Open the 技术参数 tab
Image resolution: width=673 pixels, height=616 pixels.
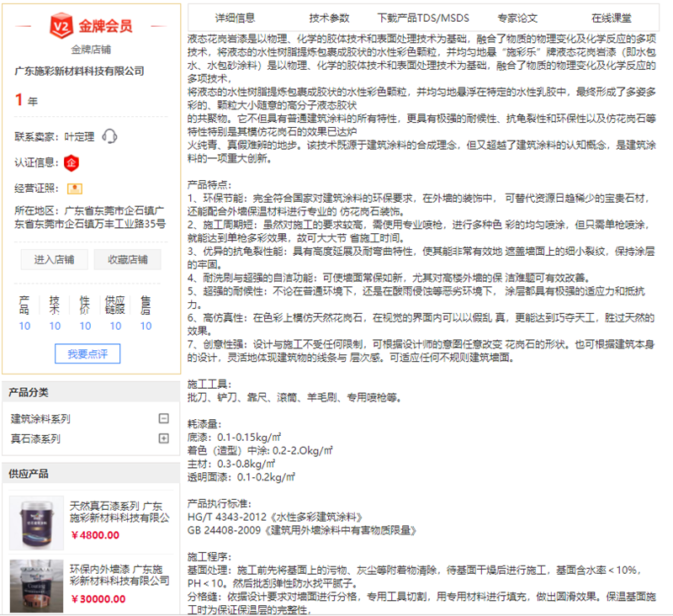(329, 18)
